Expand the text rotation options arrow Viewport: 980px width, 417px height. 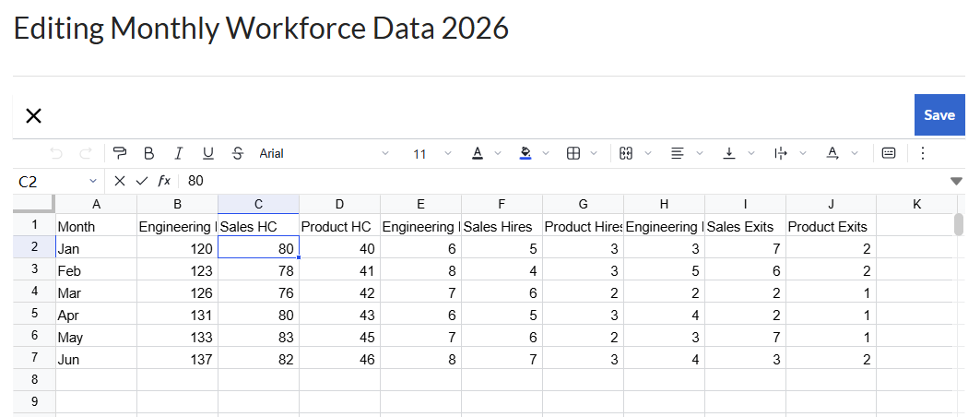click(855, 153)
